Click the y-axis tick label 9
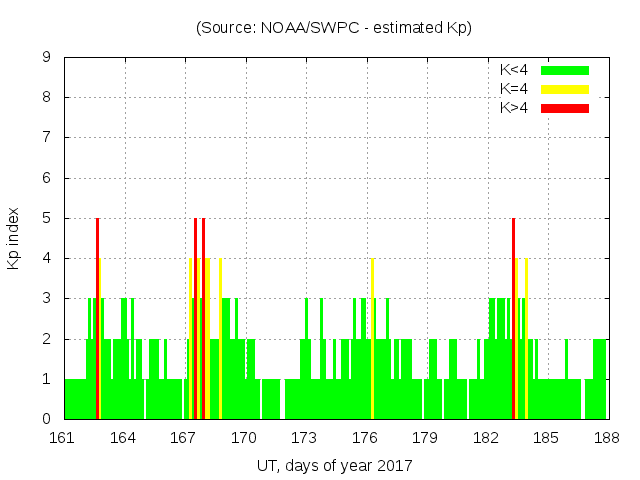Image resolution: width=640 pixels, height=480 pixels. pyautogui.click(x=47, y=58)
